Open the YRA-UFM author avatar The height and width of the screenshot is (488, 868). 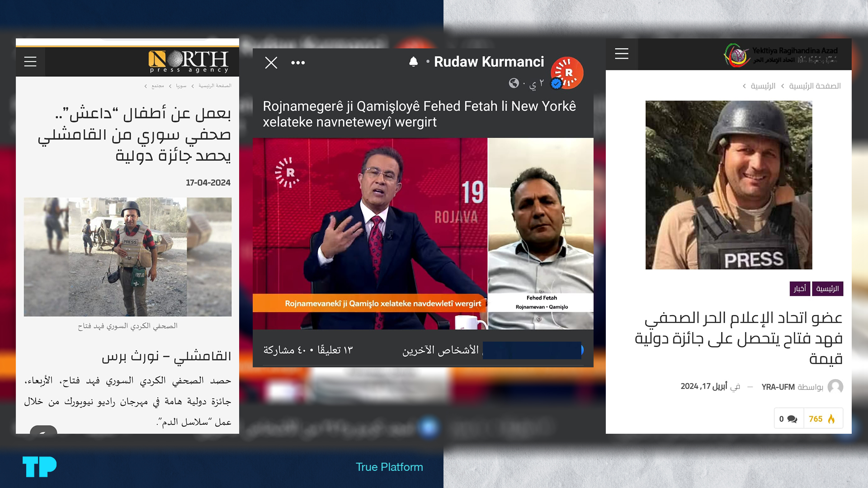pos(835,387)
